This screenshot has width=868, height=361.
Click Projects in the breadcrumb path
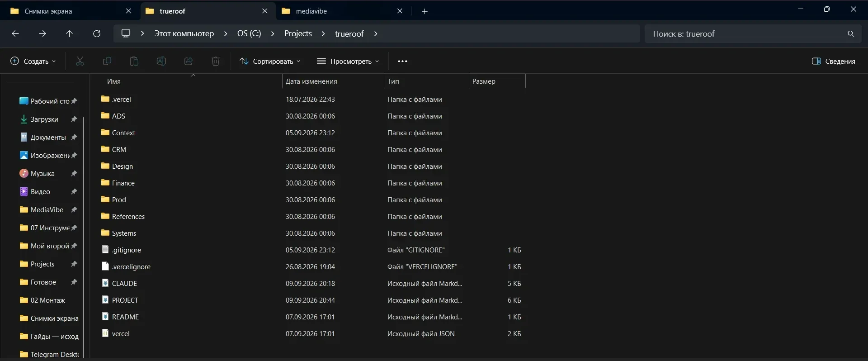click(298, 33)
